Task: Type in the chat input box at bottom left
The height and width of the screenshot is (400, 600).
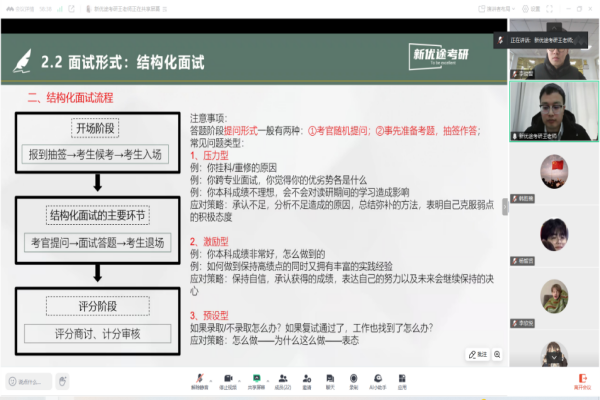Action: tap(26, 380)
